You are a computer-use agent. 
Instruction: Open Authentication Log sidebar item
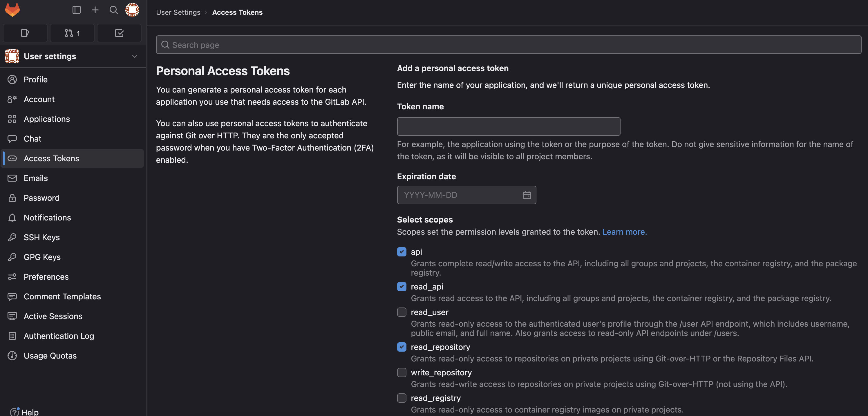[x=73, y=336]
